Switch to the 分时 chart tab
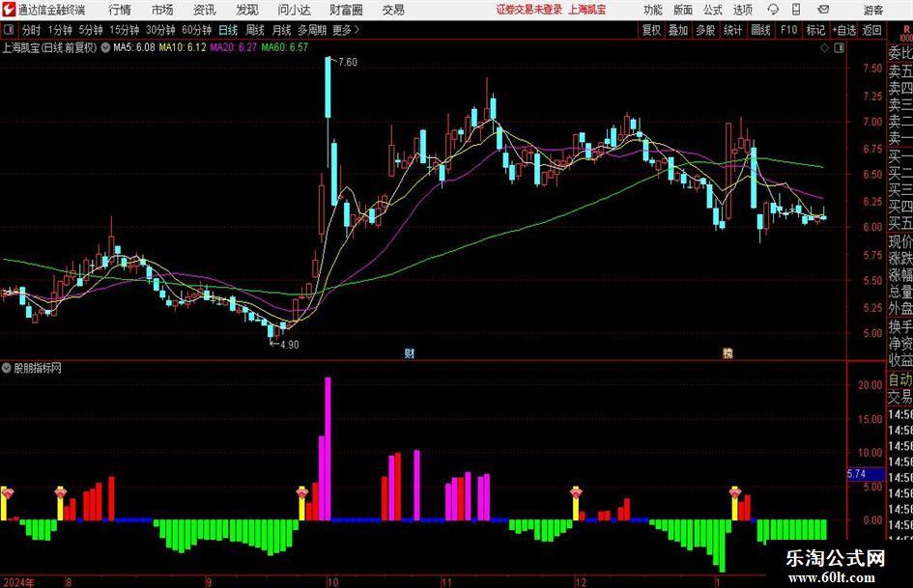Image resolution: width=913 pixels, height=588 pixels. (31, 30)
